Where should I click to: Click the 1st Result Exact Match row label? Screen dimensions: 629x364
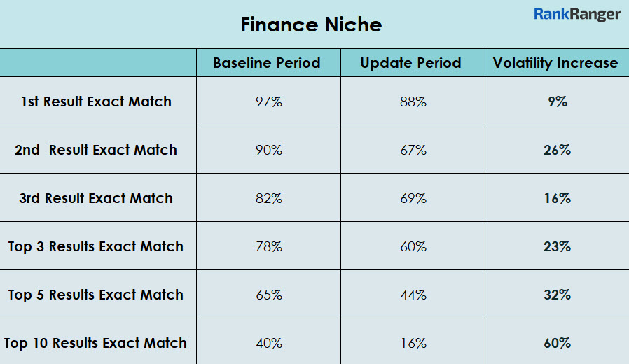coord(96,101)
